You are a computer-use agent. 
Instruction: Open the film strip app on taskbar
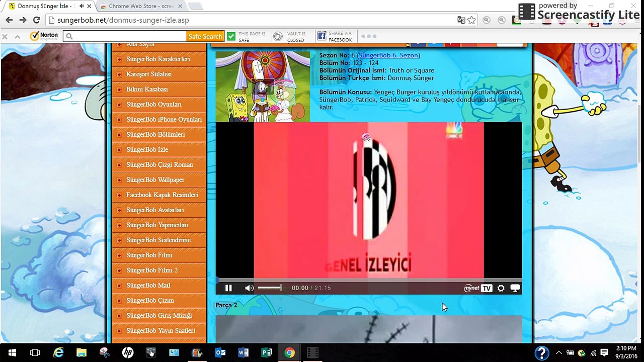click(x=313, y=352)
